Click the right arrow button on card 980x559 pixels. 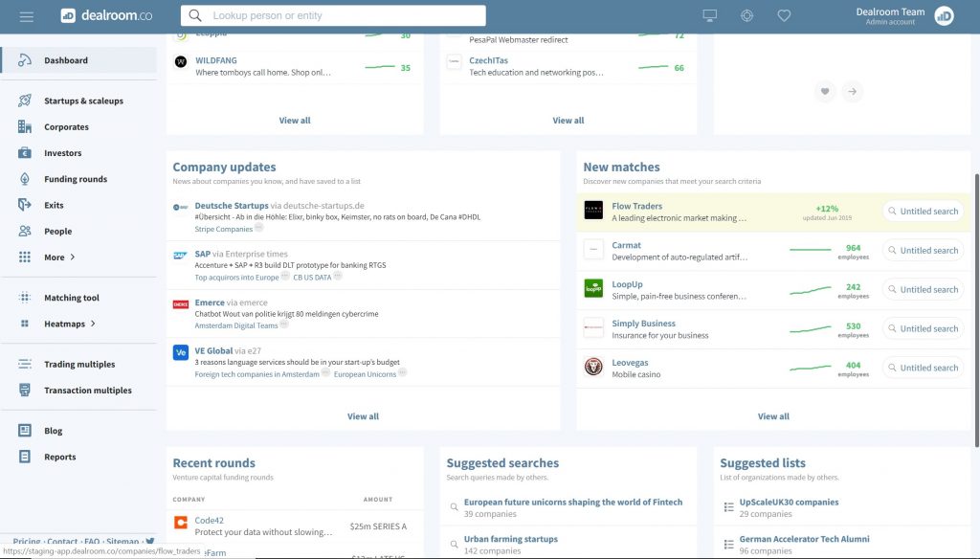(x=852, y=92)
